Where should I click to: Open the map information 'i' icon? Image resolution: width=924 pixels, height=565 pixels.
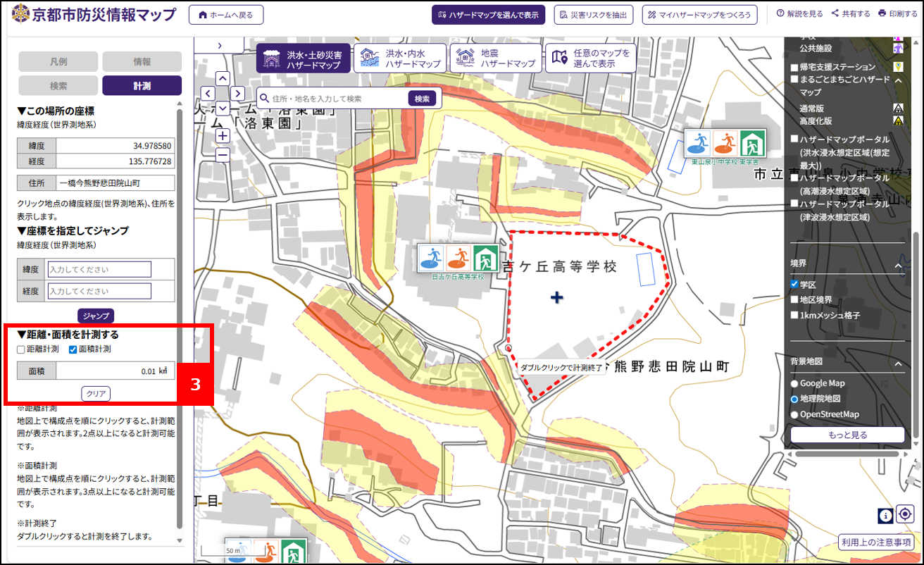click(x=885, y=516)
